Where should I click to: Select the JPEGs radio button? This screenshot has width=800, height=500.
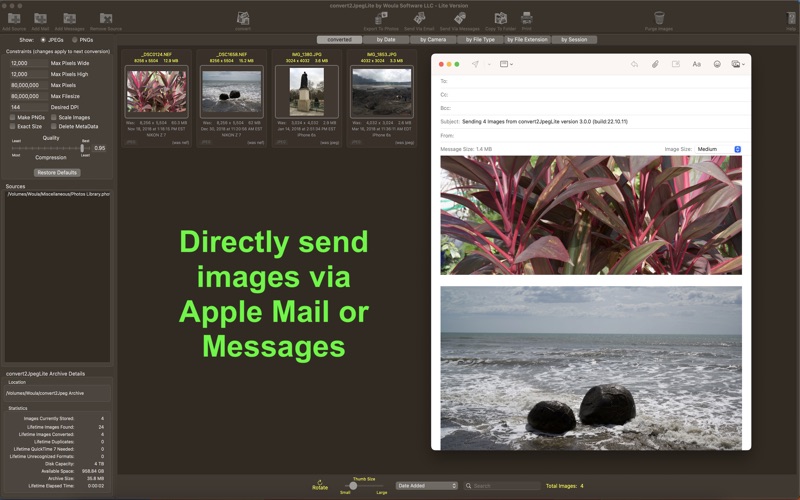click(43, 40)
